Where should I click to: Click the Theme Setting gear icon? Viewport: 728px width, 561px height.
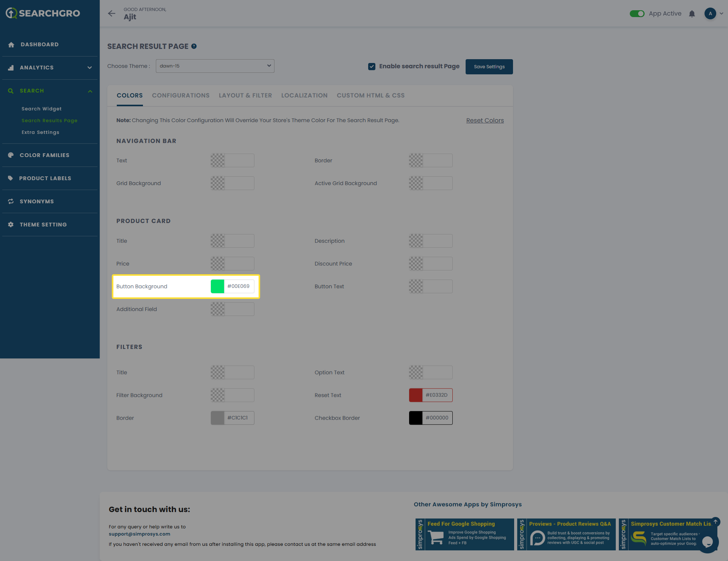pyautogui.click(x=11, y=225)
